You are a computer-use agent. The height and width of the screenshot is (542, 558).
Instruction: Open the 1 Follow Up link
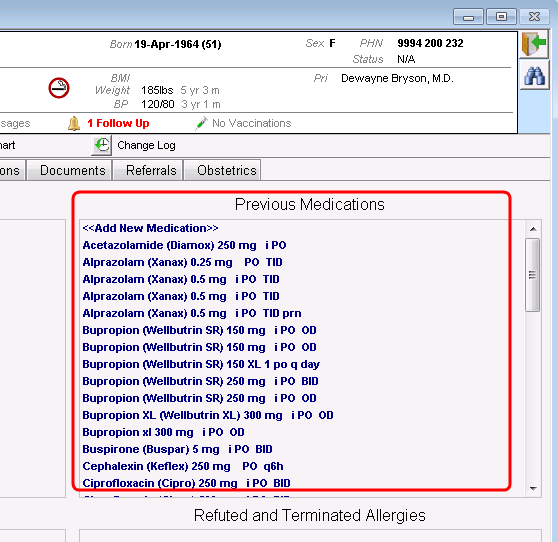click(x=118, y=123)
